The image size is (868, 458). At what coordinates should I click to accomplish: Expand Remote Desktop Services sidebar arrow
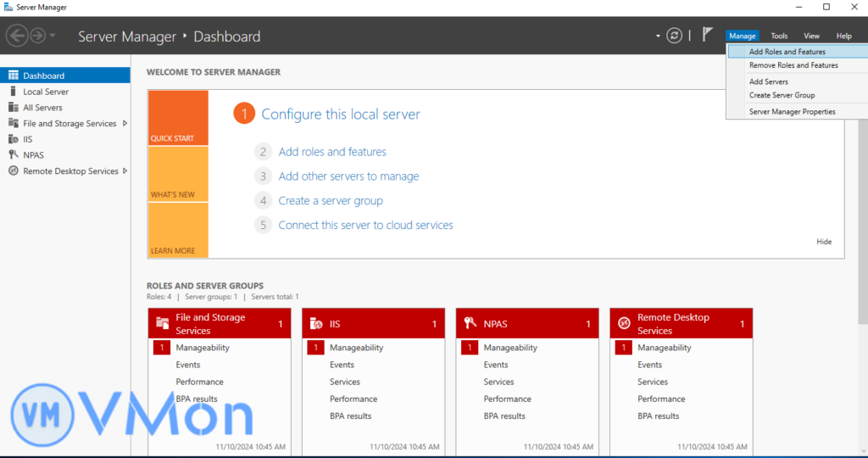pos(125,170)
